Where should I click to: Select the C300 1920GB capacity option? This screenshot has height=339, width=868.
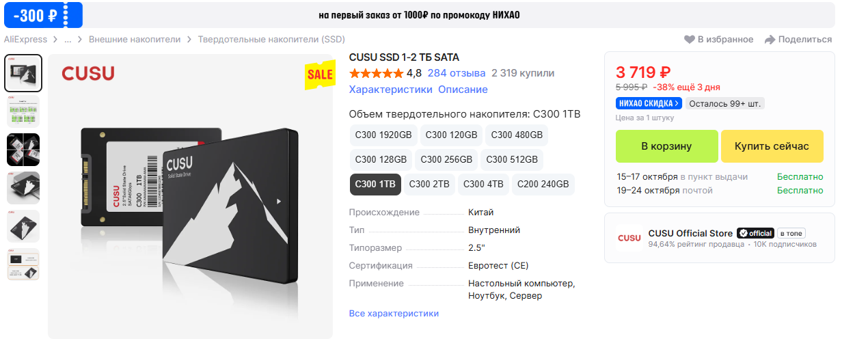[383, 135]
